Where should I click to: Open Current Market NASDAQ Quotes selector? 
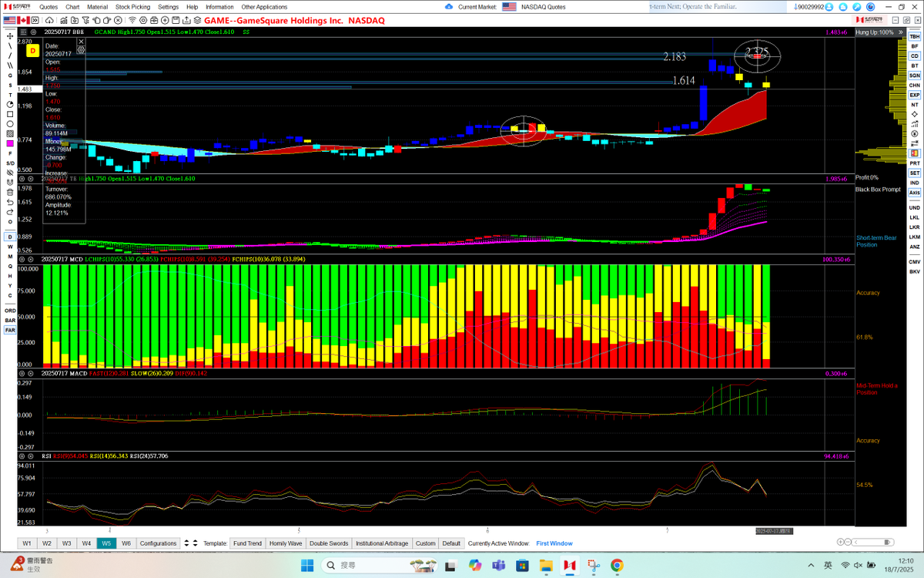coord(534,6)
